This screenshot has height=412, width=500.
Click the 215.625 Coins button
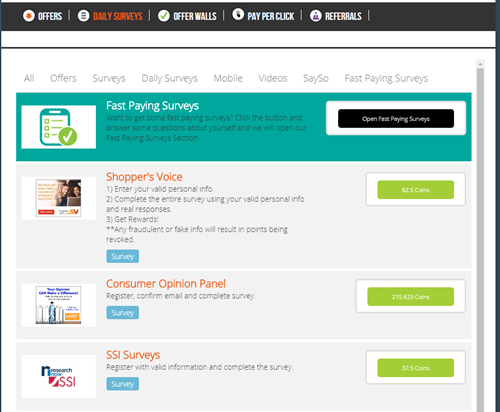(x=411, y=296)
